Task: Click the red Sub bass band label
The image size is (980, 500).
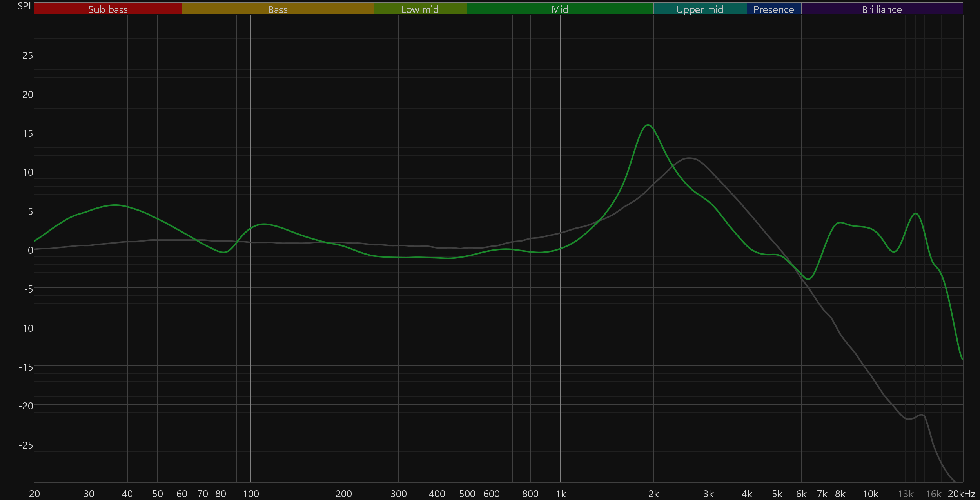Action: 108,9
